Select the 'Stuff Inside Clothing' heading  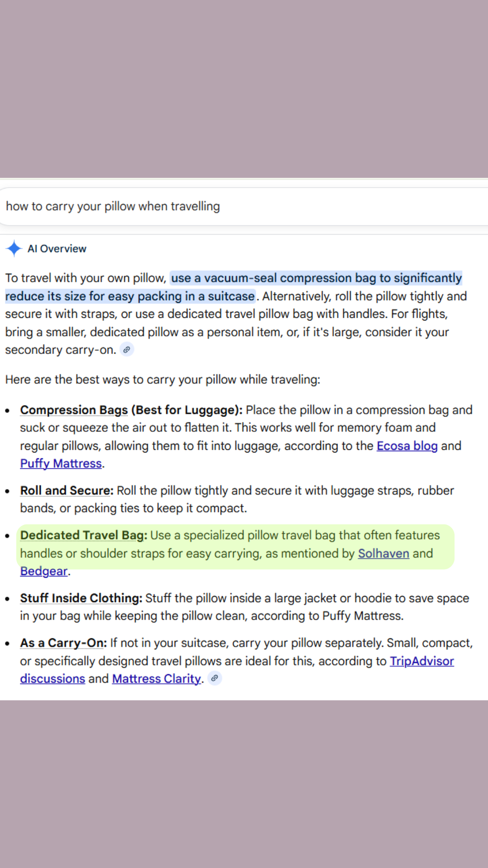[x=81, y=598]
